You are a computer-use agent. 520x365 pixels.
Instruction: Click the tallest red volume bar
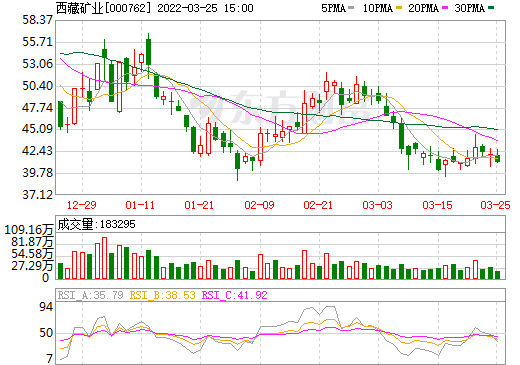(x=105, y=258)
